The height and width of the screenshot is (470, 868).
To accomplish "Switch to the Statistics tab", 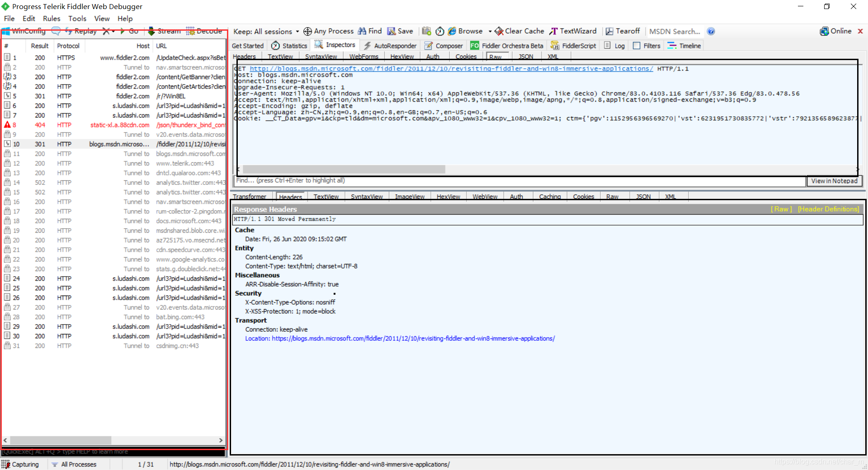I will 289,46.
